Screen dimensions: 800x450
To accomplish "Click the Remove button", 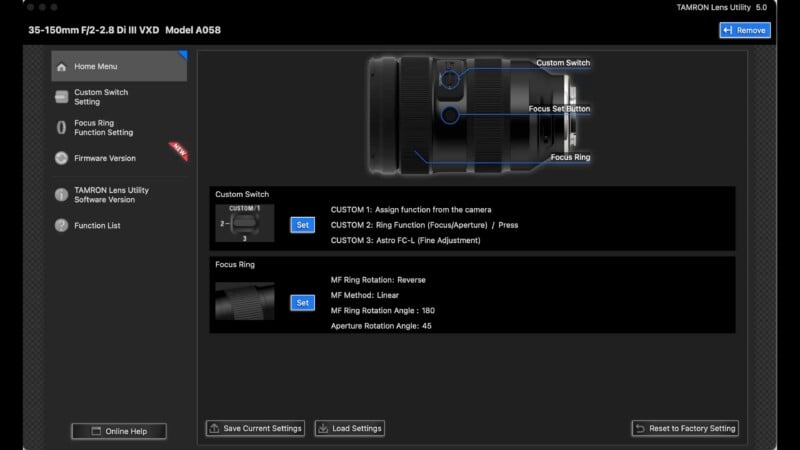I will click(745, 30).
